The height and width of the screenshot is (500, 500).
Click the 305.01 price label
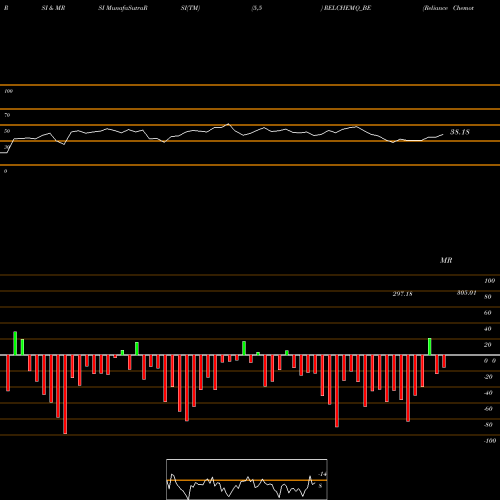[466, 293]
